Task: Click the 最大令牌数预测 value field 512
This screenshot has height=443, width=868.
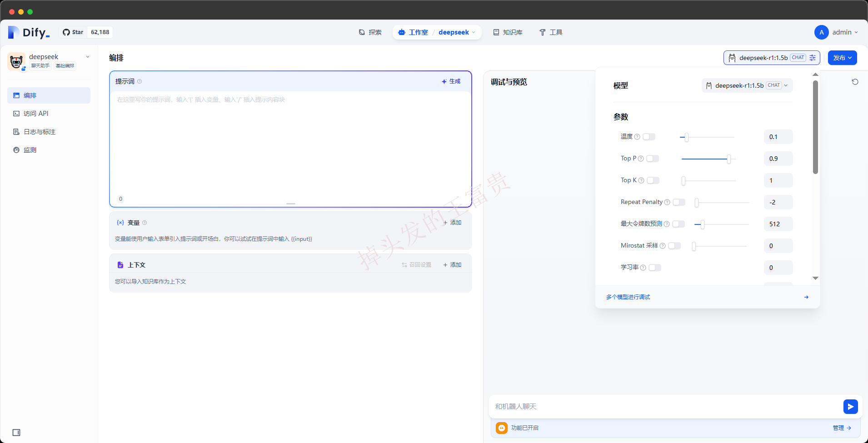Action: pyautogui.click(x=778, y=224)
